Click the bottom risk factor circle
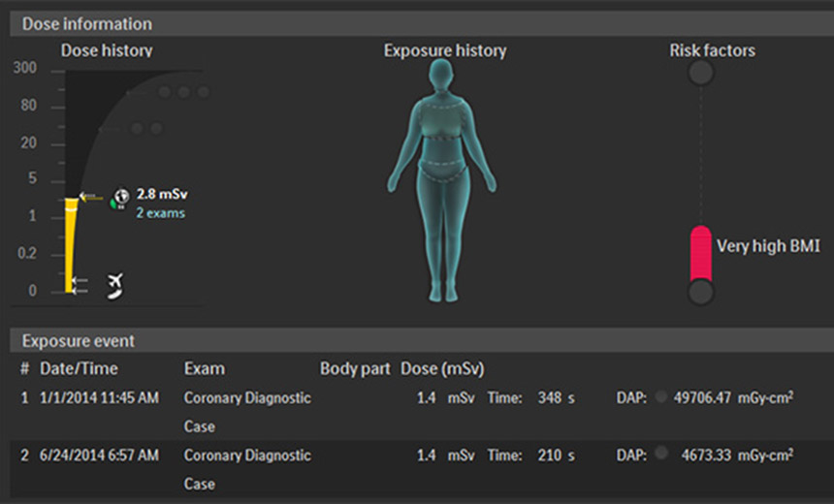This screenshot has height=504, width=834. [700, 292]
